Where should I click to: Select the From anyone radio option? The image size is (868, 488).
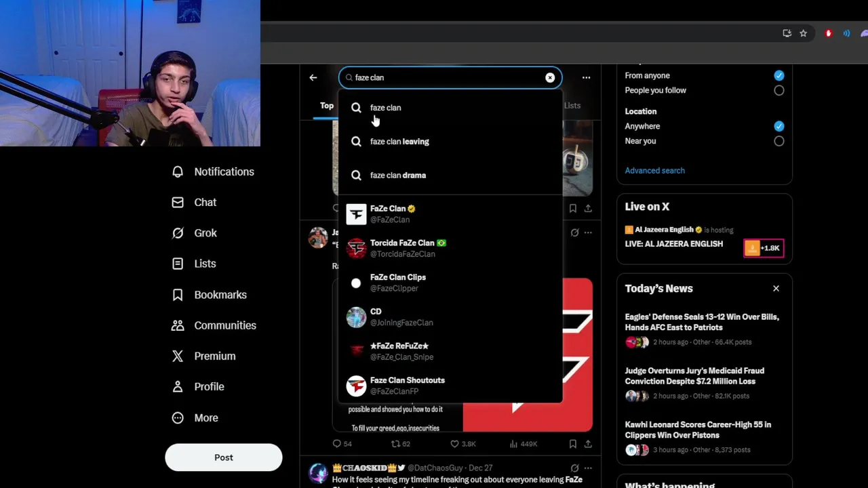click(779, 75)
